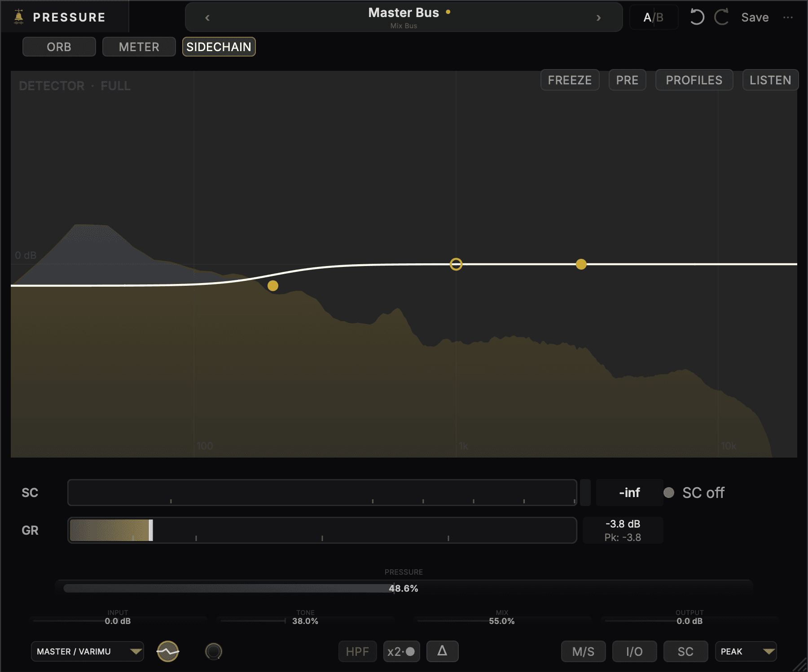Click the round knob icon beside waveform

(x=214, y=651)
